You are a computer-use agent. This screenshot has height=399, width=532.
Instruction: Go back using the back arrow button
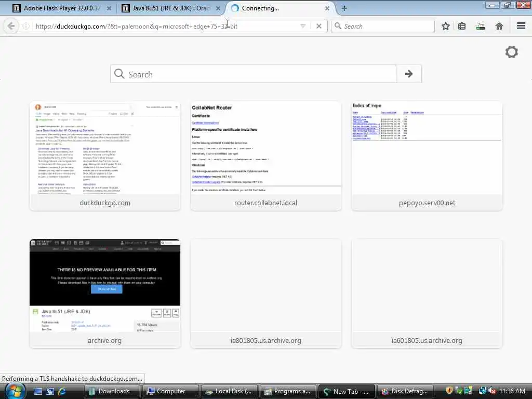coord(11,26)
